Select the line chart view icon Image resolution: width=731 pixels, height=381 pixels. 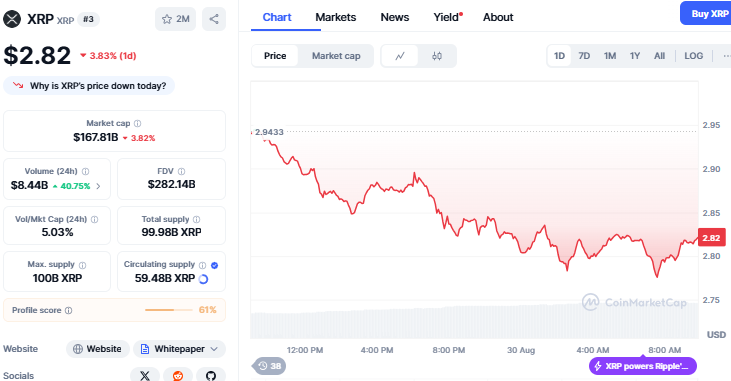pyautogui.click(x=400, y=56)
